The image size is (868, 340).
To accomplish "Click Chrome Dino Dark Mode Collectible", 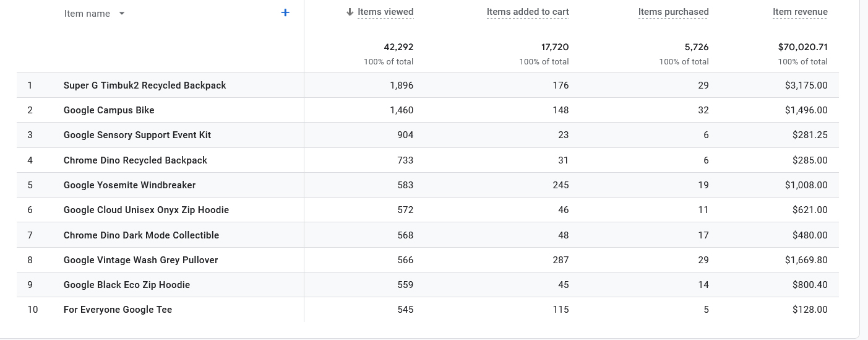I will tap(141, 235).
